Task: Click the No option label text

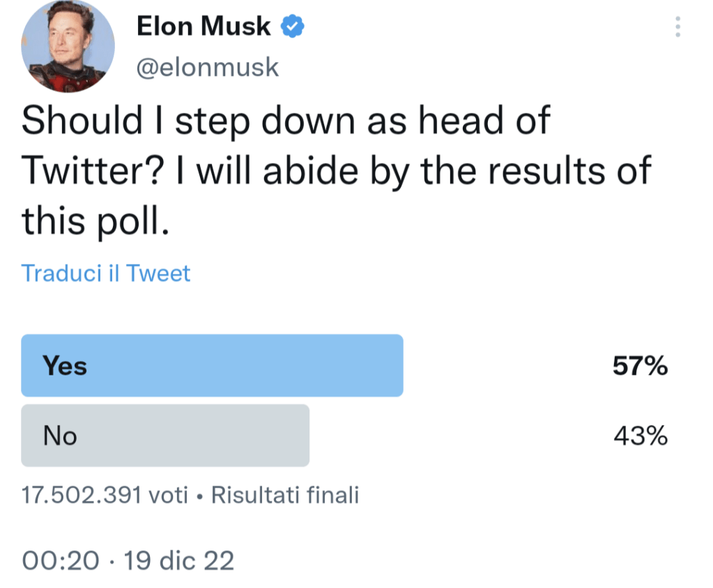Action: coord(60,436)
